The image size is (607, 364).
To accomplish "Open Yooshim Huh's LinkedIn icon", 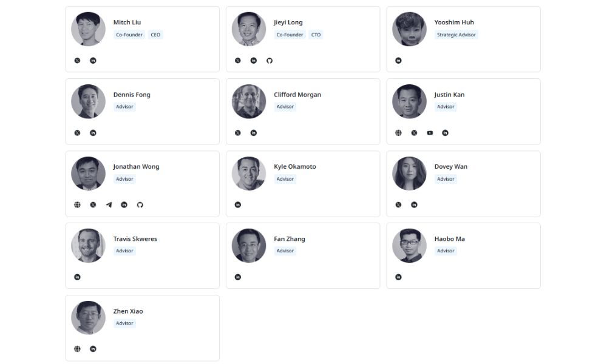I will pos(398,61).
